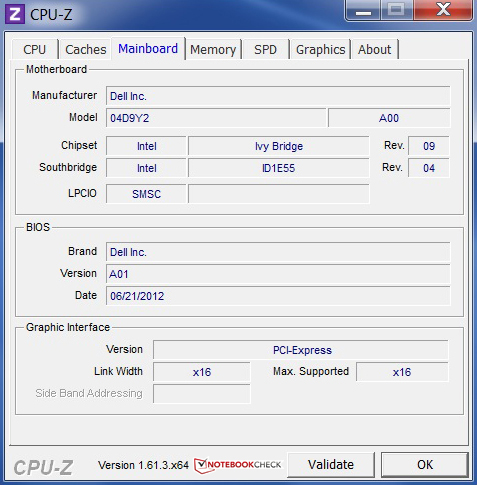Switch to the CPU tab
The width and height of the screenshot is (477, 485).
click(x=34, y=50)
